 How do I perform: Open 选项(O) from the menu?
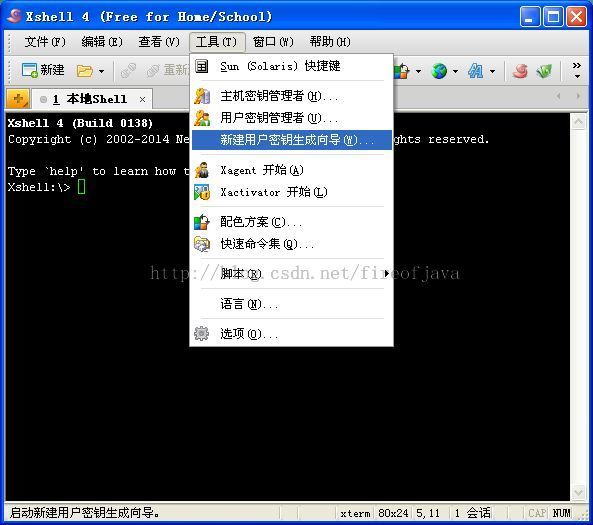pyautogui.click(x=291, y=334)
